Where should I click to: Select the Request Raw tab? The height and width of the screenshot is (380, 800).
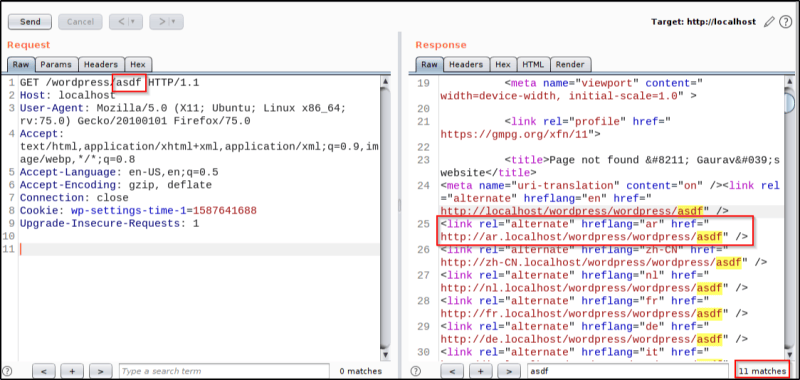tap(21, 65)
